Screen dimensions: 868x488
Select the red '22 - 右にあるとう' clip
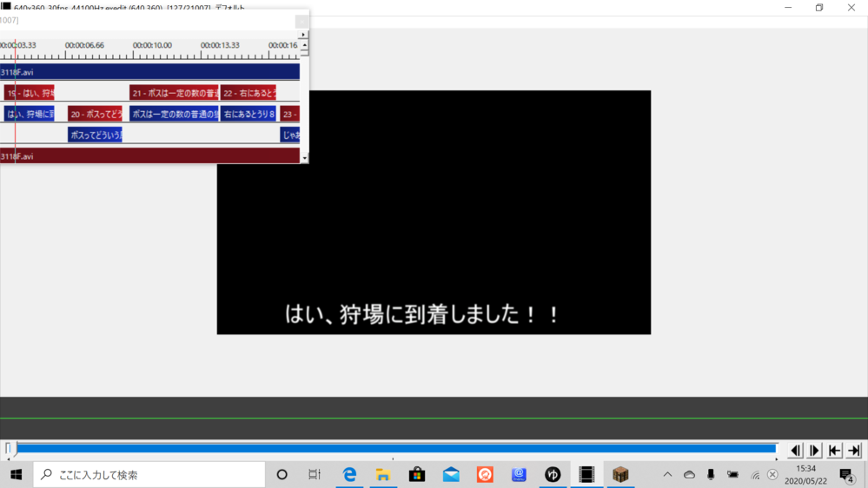pyautogui.click(x=248, y=93)
